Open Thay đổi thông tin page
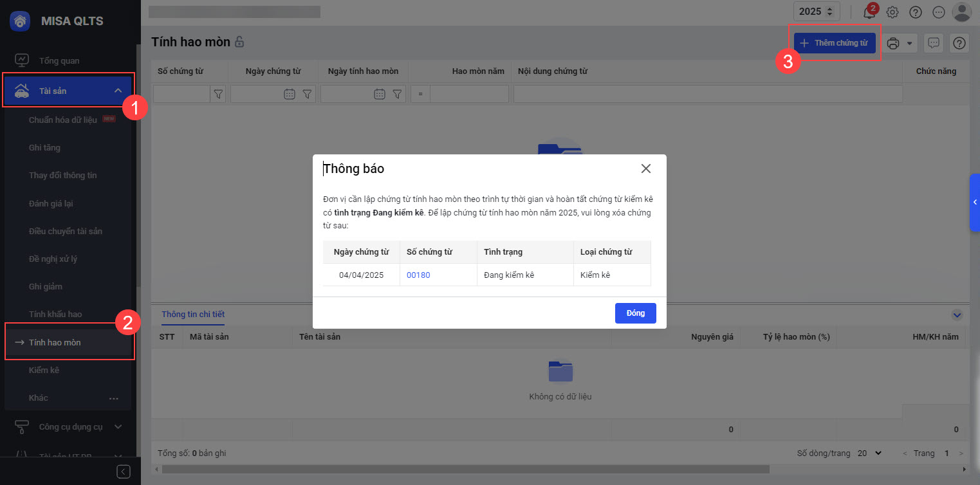The height and width of the screenshot is (485, 980). [x=62, y=175]
